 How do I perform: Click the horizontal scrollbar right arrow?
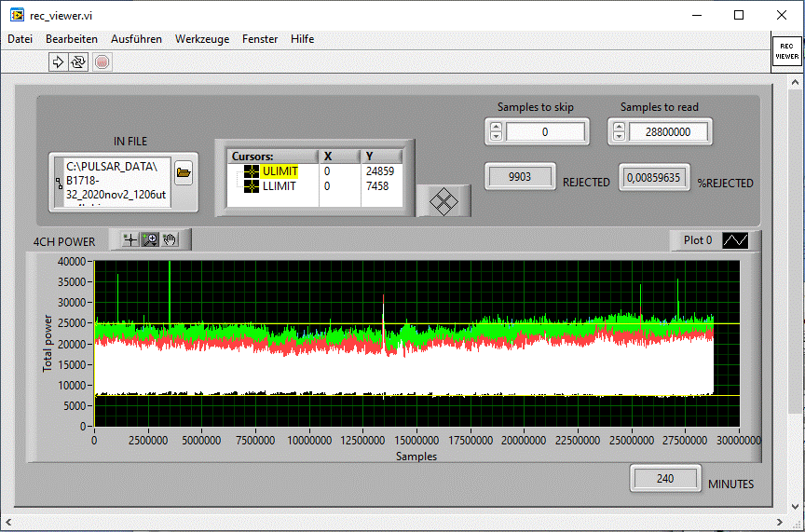click(780, 523)
